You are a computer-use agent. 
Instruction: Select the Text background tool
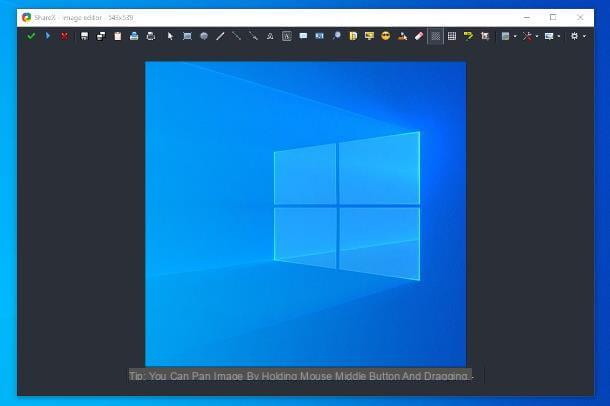pyautogui.click(x=287, y=36)
